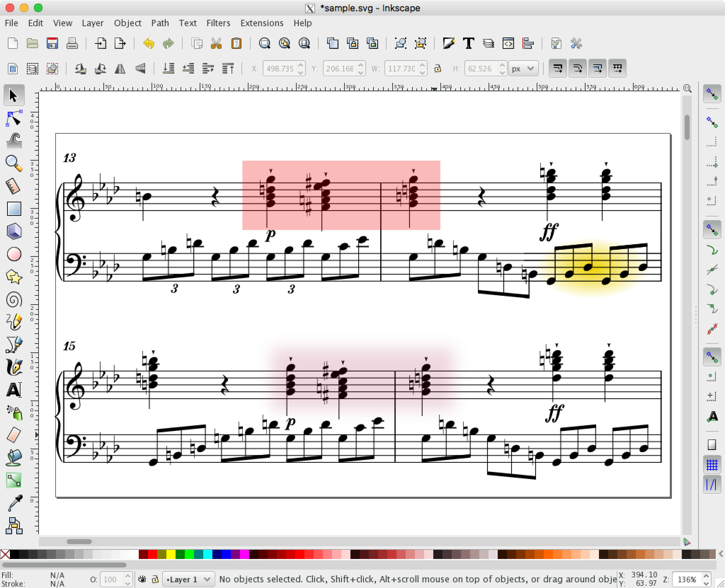This screenshot has height=588, width=725.
Task: Open the Extensions menu
Action: pyautogui.click(x=262, y=23)
